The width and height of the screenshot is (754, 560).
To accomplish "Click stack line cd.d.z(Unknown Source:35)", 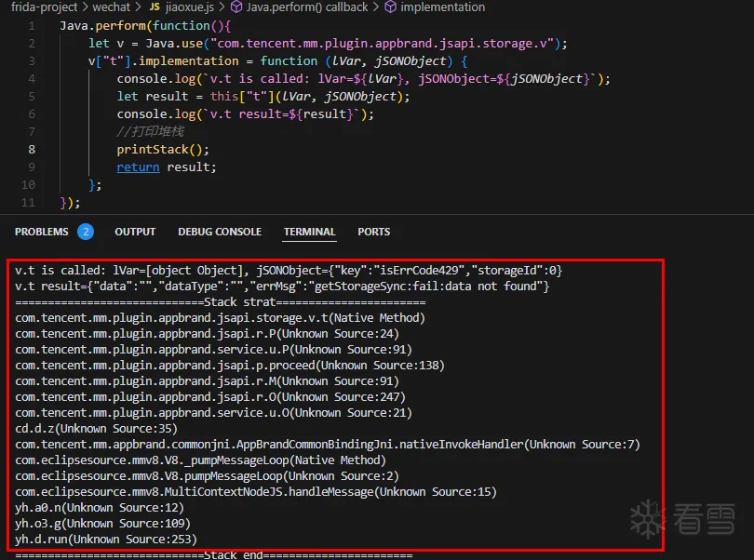I will coord(96,429).
